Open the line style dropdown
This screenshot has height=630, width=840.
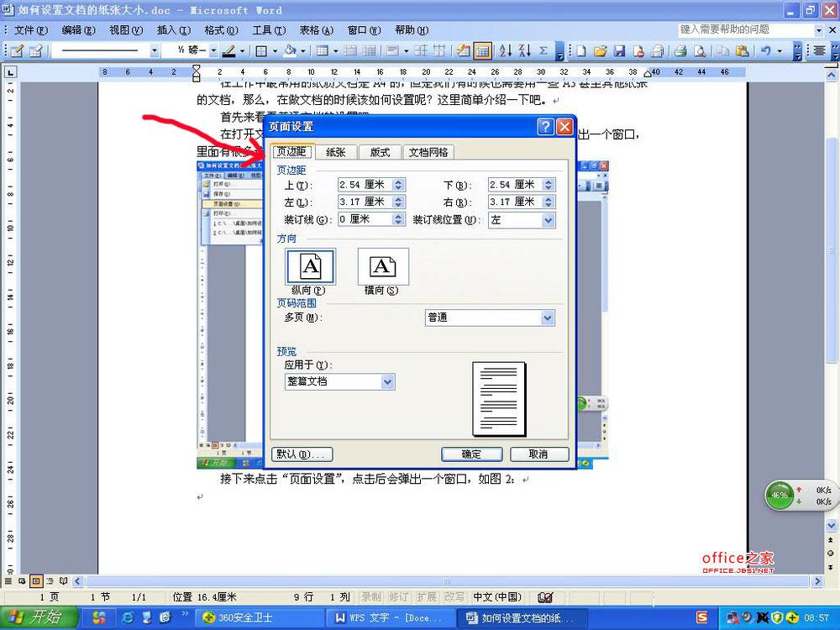155,51
